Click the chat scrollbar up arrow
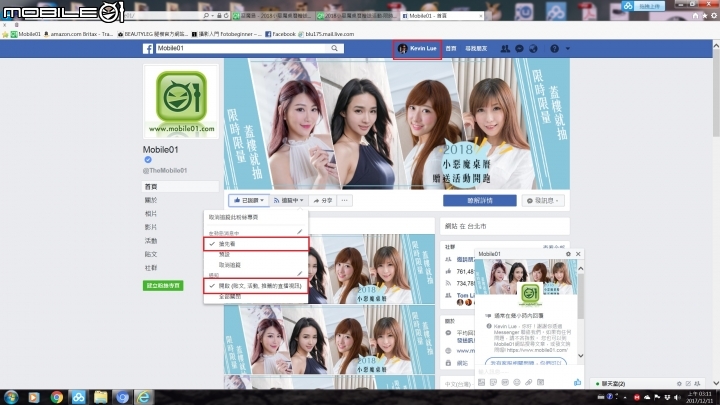The image size is (720, 405). (580, 269)
